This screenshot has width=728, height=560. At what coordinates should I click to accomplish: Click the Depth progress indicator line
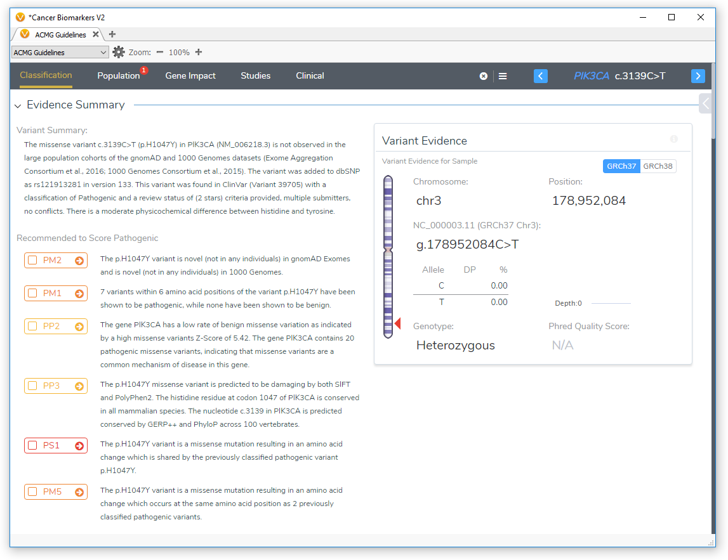[x=612, y=303]
